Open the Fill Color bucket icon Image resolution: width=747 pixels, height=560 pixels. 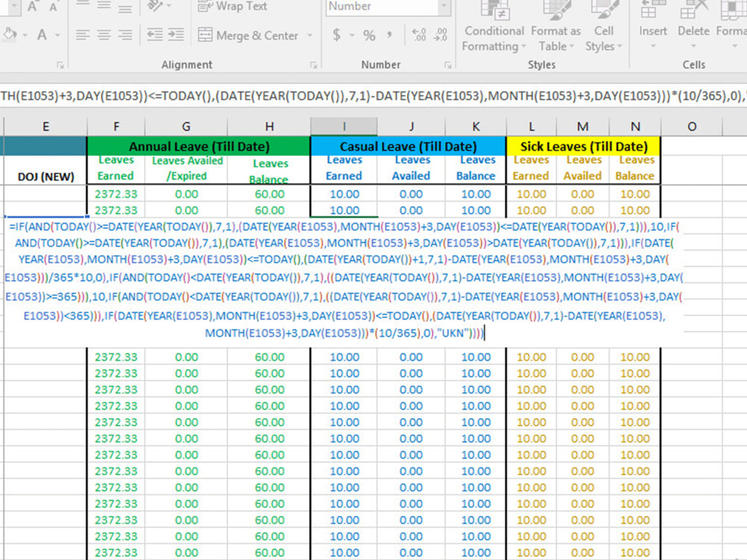[9, 34]
